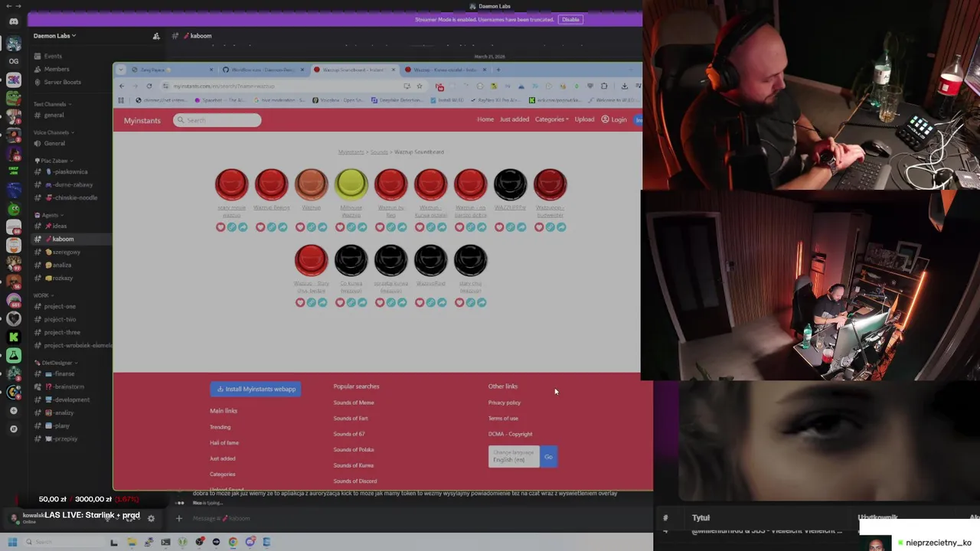
Task: Collapse the WORK channel category
Action: (44, 295)
